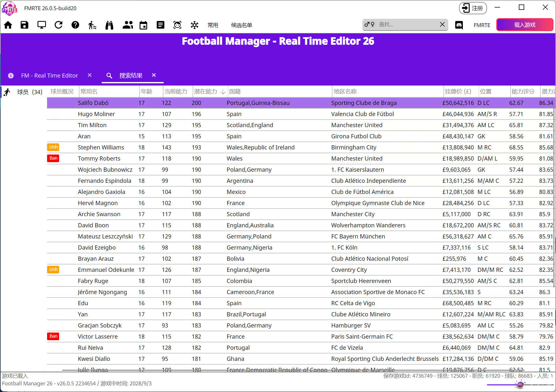Screen dimensions: 556x392
Task: Close the 搜索结果 tab
Action: click(x=154, y=75)
